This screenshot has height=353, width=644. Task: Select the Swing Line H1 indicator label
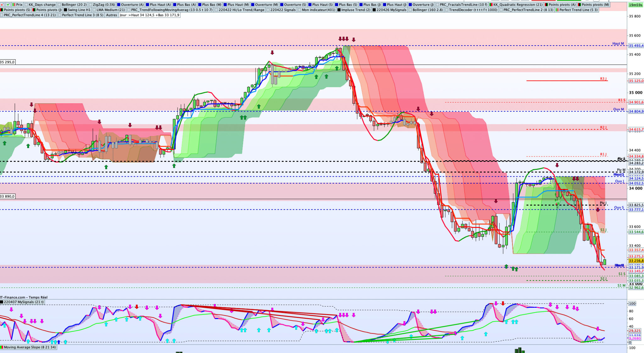(x=79, y=10)
